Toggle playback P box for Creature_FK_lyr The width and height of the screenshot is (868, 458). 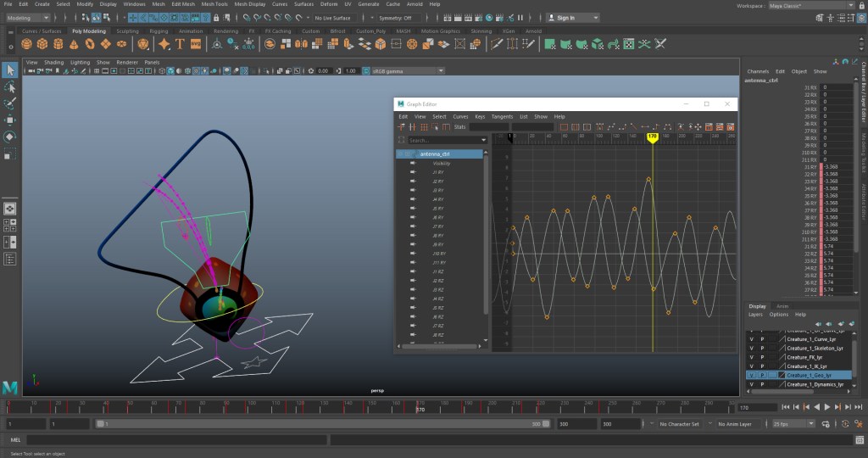tap(762, 357)
